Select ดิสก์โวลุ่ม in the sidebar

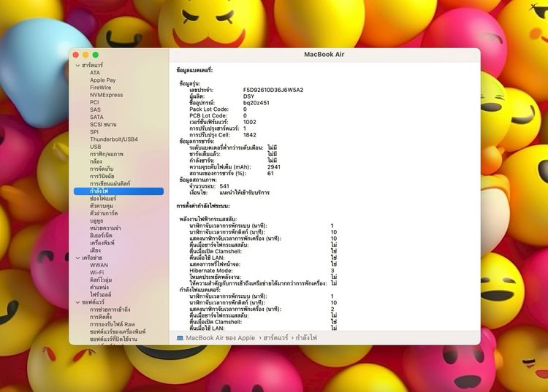101,280
